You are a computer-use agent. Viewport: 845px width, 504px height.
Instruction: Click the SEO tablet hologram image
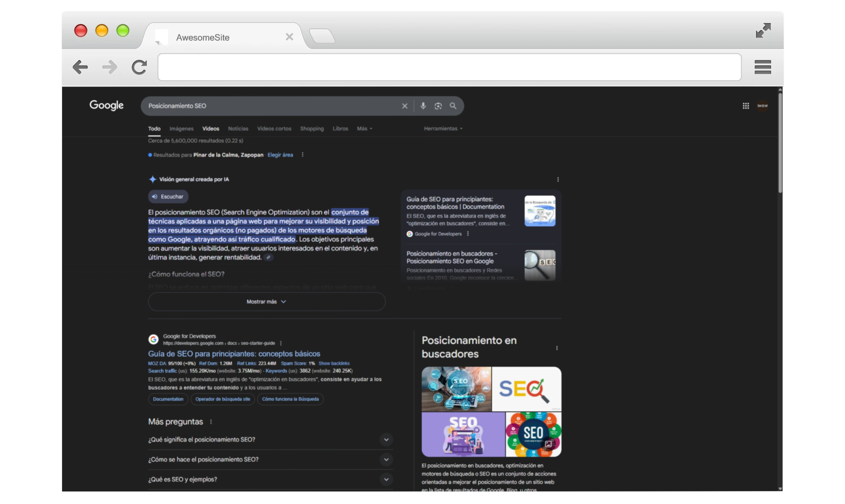click(456, 389)
